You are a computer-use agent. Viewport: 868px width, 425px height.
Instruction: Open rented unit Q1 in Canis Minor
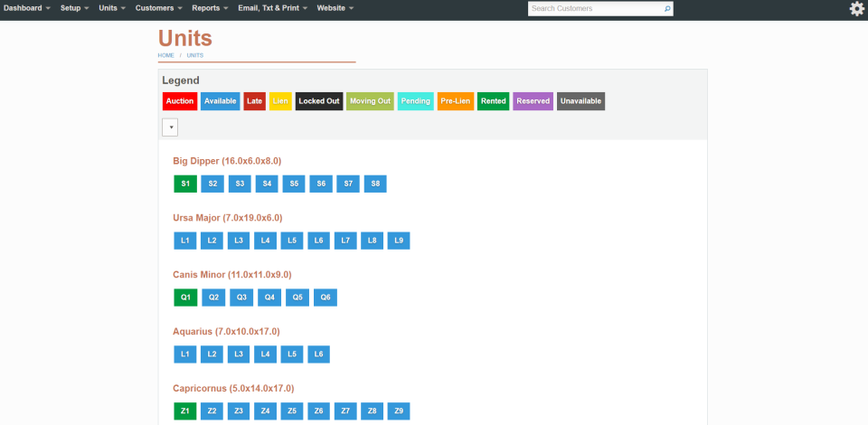(x=185, y=297)
